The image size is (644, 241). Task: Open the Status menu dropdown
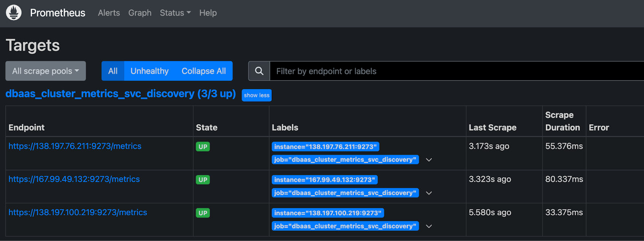click(x=175, y=13)
